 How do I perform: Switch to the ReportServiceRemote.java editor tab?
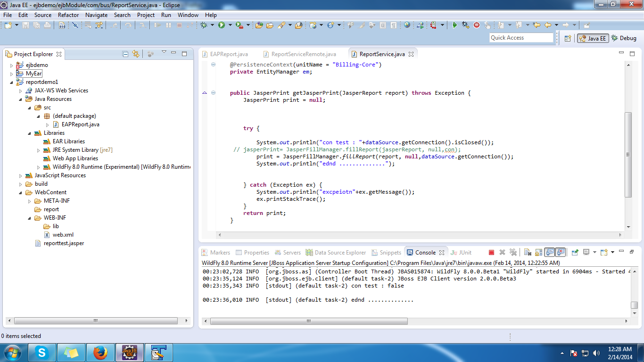[x=299, y=54]
